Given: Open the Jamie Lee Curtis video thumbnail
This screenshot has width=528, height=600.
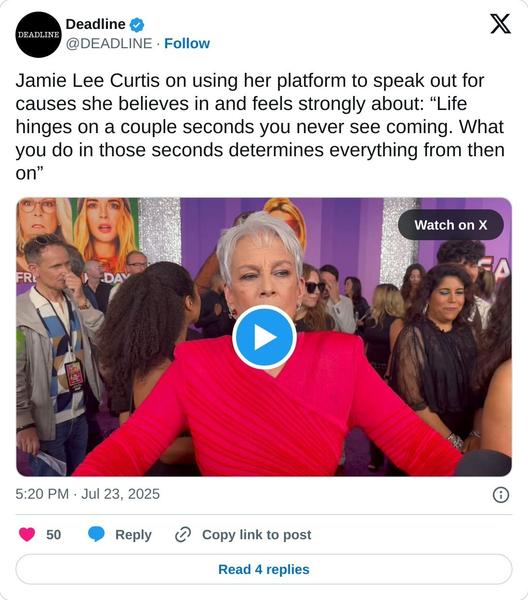Looking at the screenshot, I should tap(264, 337).
